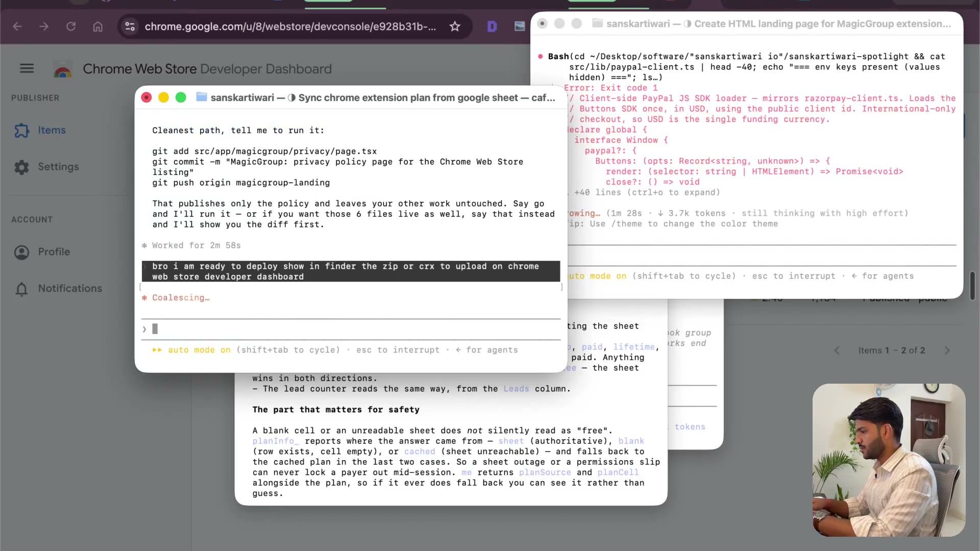Click the highlighted 'bro i am ready to deploy' message
Image resolution: width=980 pixels, height=551 pixels.
[x=351, y=271]
